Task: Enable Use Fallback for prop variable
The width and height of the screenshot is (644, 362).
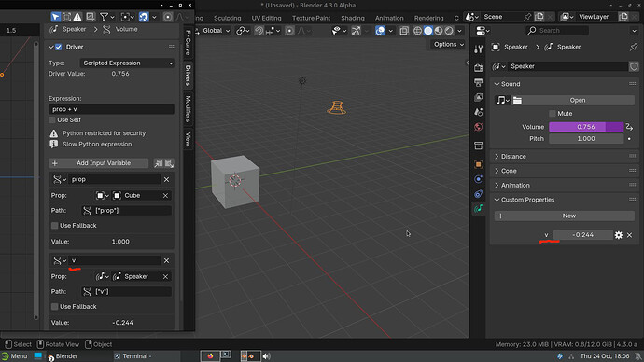Action: [54, 226]
